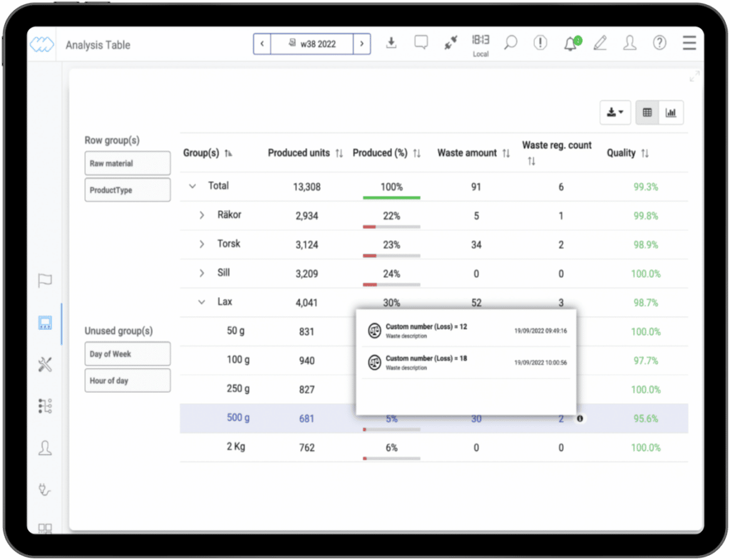Open the week selector showing w38 2022

[x=312, y=43]
